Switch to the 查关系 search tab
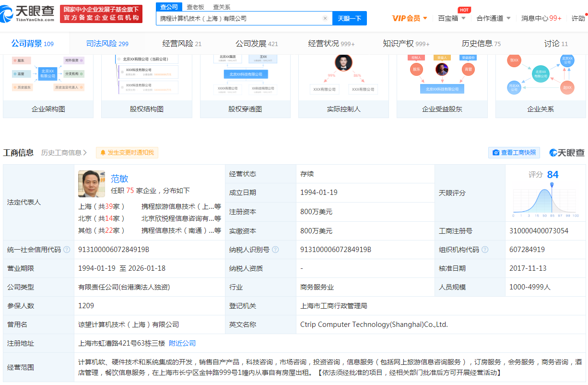Screen dimensions: 588x385 pyautogui.click(x=222, y=7)
